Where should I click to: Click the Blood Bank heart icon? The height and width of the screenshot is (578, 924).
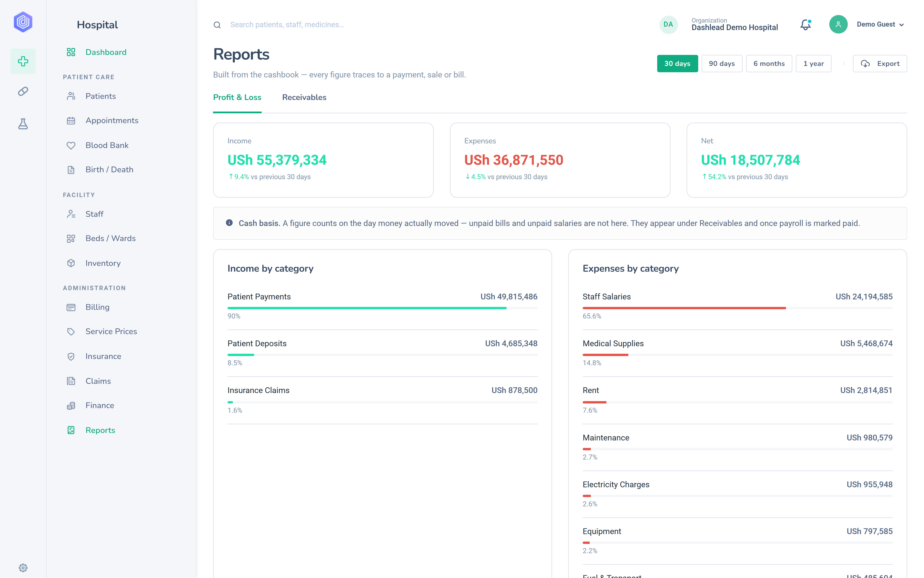[71, 145]
